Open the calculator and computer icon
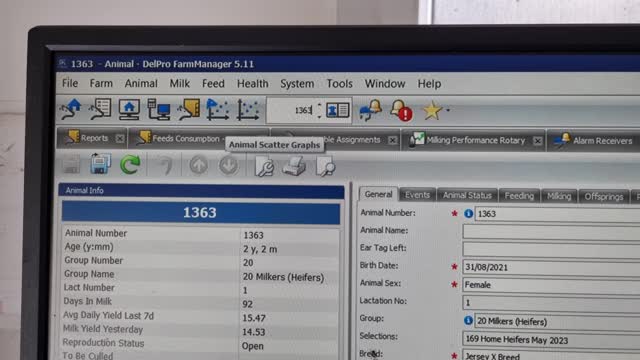Screen dimensions: 640x360 (x=159, y=109)
